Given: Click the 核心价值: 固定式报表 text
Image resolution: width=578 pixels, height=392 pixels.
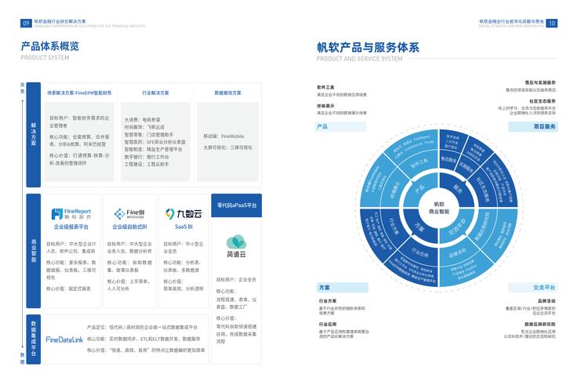Looking at the screenshot, I should point(68,289).
